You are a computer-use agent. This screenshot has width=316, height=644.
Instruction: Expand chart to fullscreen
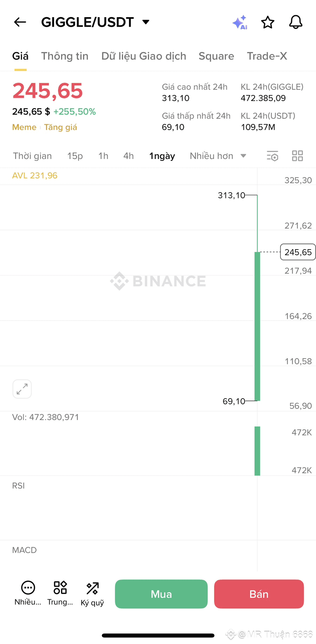point(22,389)
